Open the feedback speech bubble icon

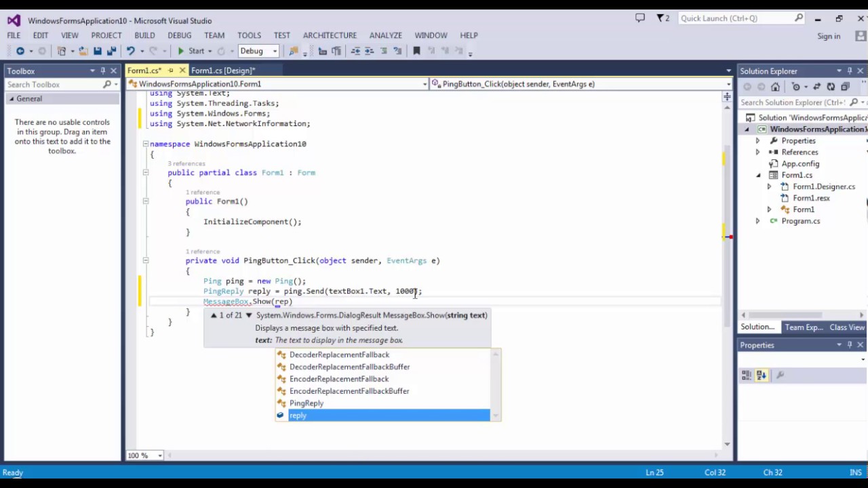coord(640,18)
